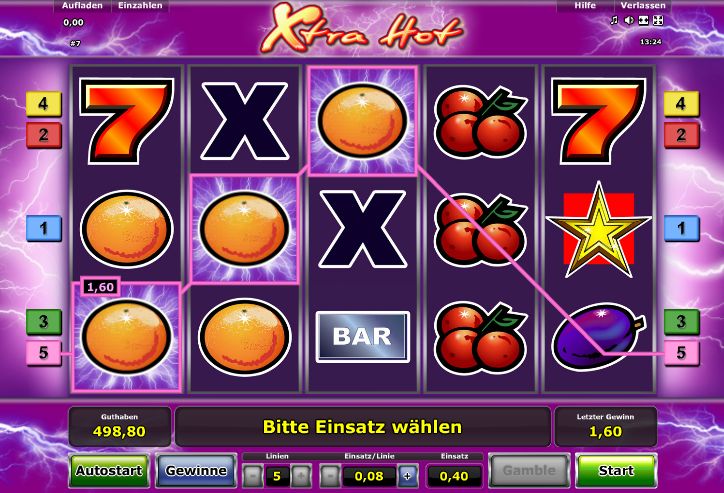Image resolution: width=724 pixels, height=493 pixels.
Task: Select blue payline 1 marker on left
Action: coord(43,228)
